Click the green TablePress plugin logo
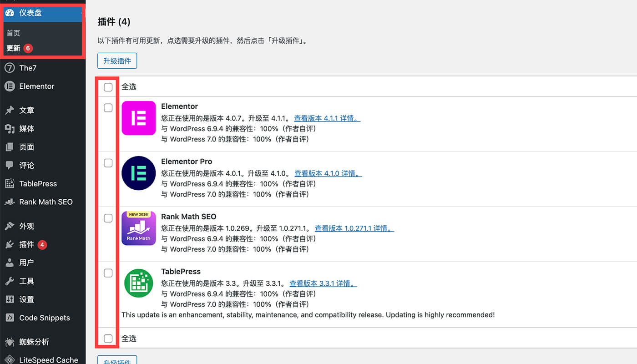Screen dimensions: 637x364 pos(139,283)
